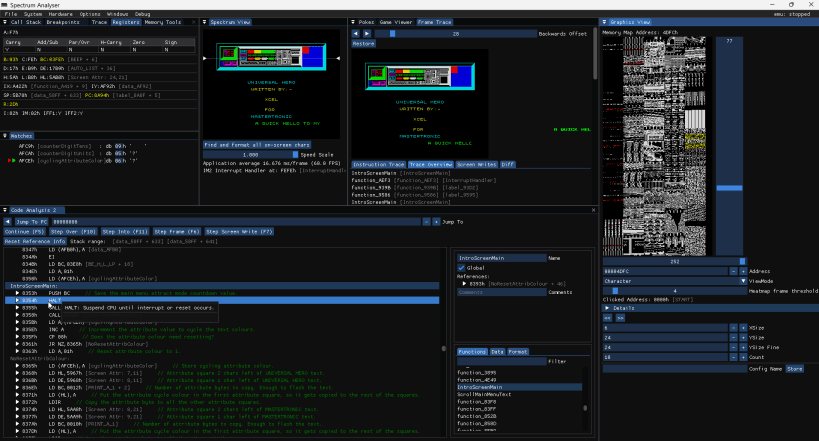Open the Format tab in the list panel
Image resolution: width=819 pixels, height=441 pixels.
click(518, 352)
